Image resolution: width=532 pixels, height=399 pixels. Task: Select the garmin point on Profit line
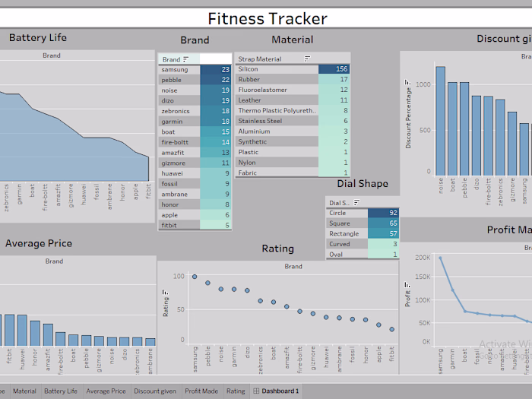tap(453, 290)
